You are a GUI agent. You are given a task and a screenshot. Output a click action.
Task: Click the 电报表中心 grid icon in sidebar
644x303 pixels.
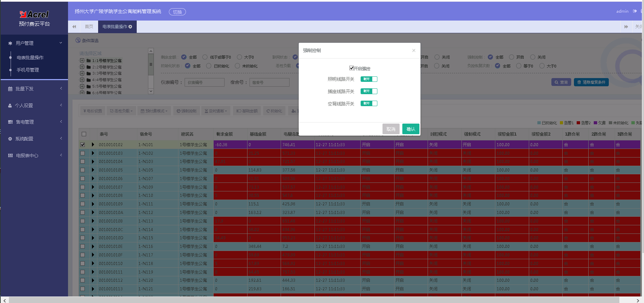(10, 155)
